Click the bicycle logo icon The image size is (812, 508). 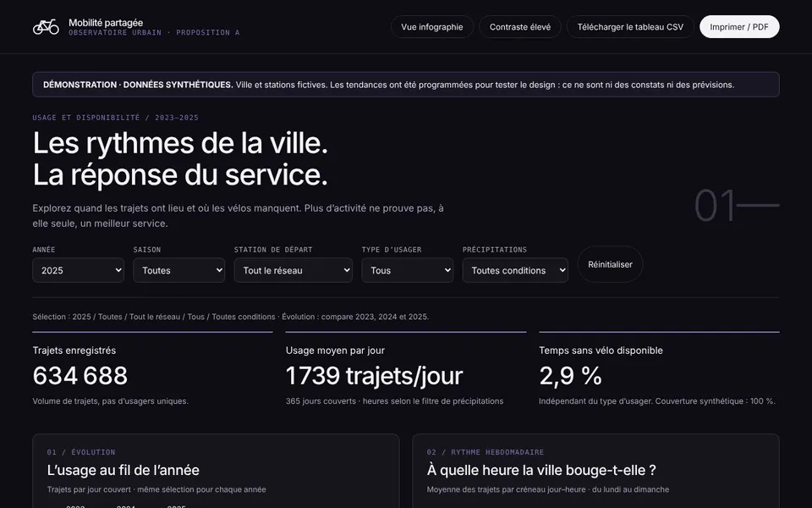[46, 27]
